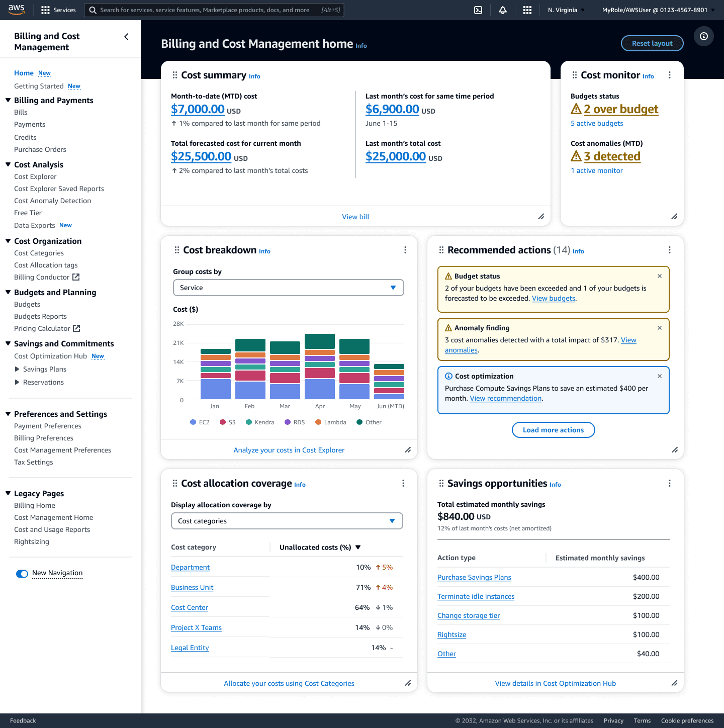724x728 pixels.
Task: Click the EC2 legend color swatch
Action: pos(193,422)
